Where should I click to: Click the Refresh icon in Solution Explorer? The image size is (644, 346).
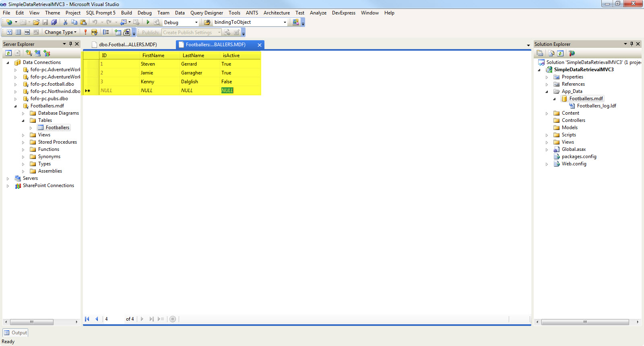(560, 53)
